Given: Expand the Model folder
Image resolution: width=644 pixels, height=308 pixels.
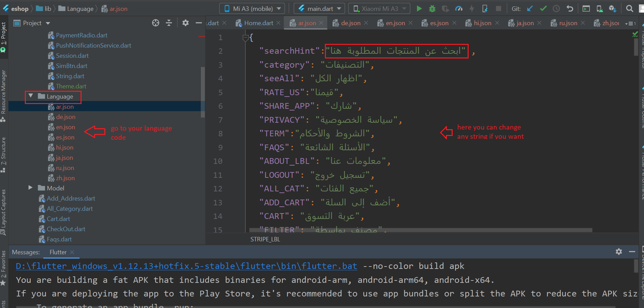Looking at the screenshot, I should point(31,188).
